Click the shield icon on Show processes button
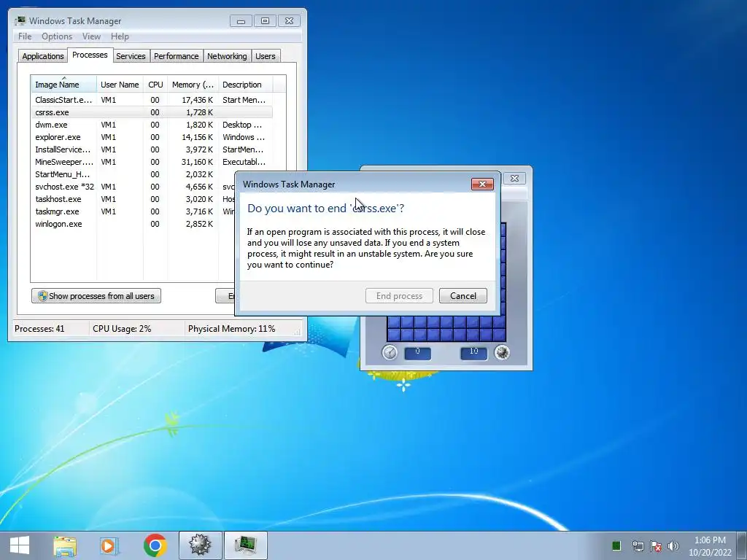 42,296
